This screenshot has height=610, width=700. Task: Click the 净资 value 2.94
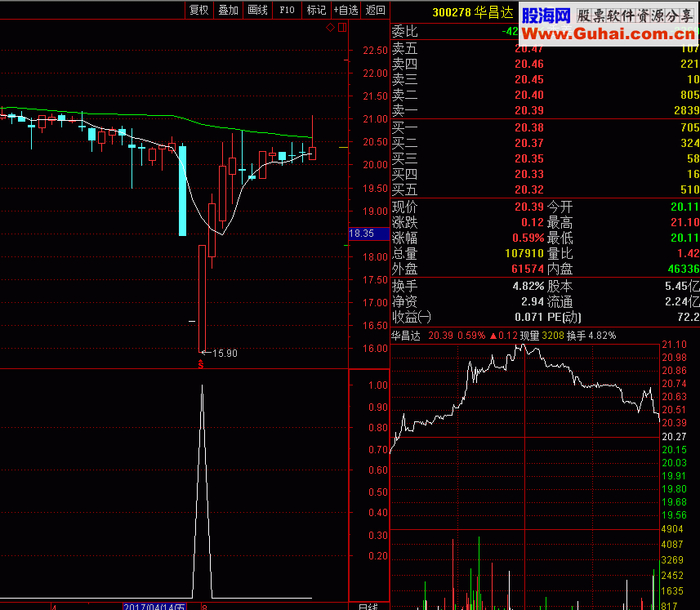pos(532,301)
